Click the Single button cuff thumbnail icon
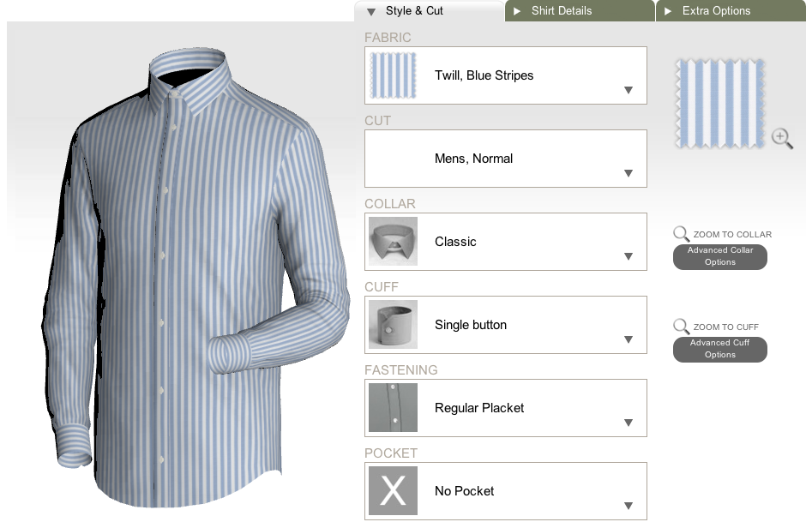812x528 pixels. click(393, 325)
